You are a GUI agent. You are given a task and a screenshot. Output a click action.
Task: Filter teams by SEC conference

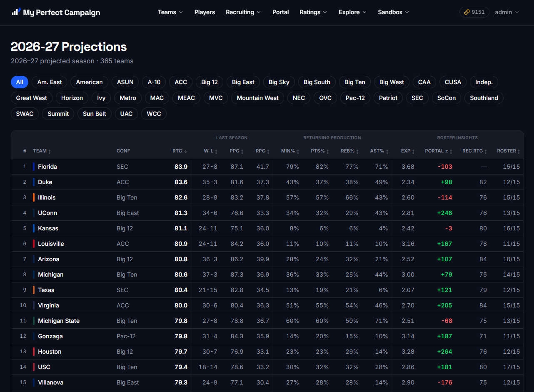417,98
